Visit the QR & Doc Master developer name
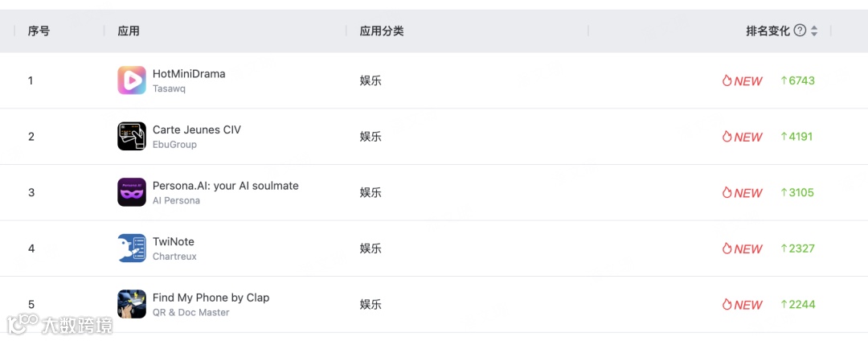868x341 pixels. (x=191, y=312)
